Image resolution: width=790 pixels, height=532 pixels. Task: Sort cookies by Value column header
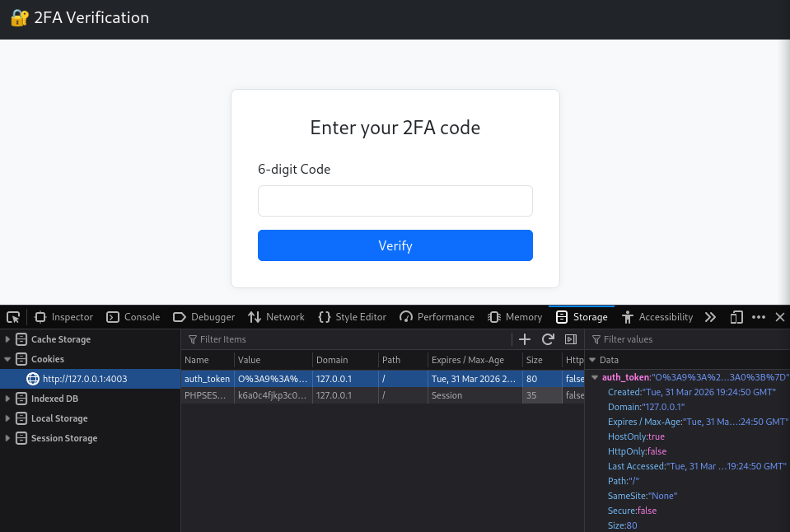(273, 360)
